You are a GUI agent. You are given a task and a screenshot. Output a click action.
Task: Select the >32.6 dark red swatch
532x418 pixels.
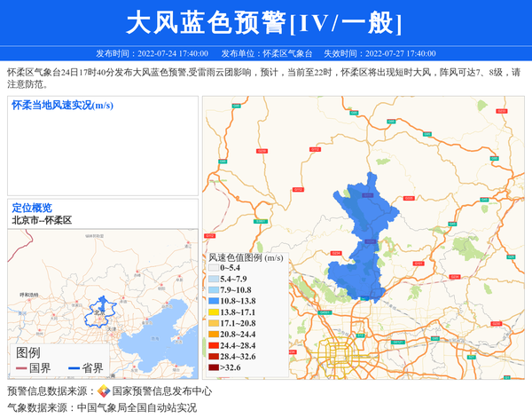(214, 367)
